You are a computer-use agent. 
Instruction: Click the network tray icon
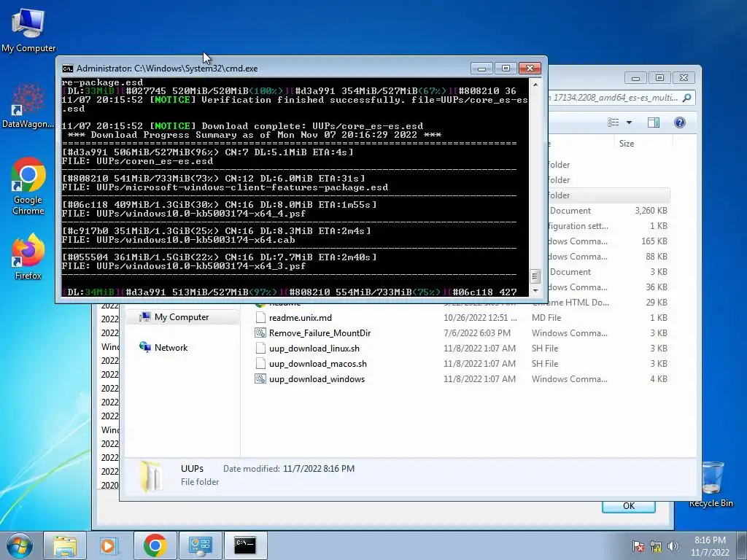pos(656,546)
